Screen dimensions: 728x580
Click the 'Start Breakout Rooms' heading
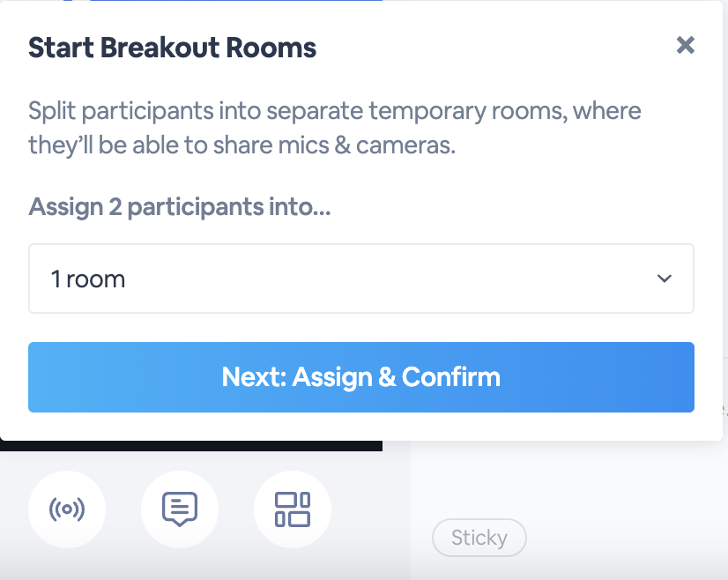coord(172,48)
